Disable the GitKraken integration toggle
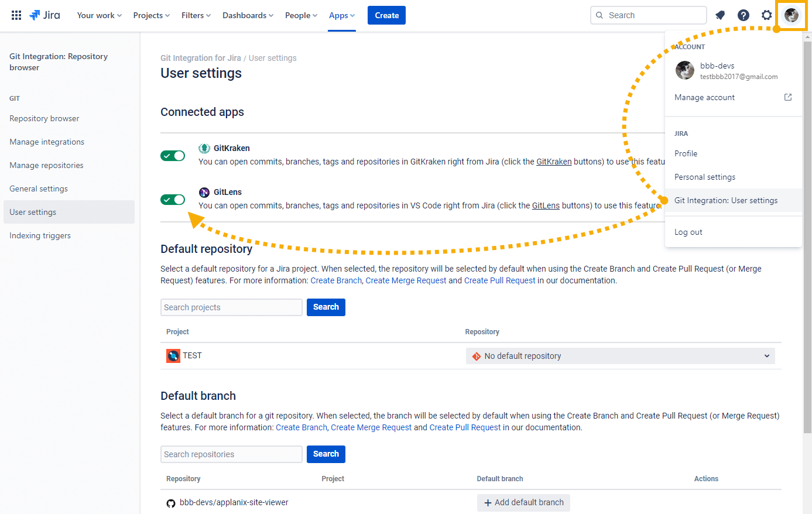Viewport: 812px width, 514px height. 173,155
